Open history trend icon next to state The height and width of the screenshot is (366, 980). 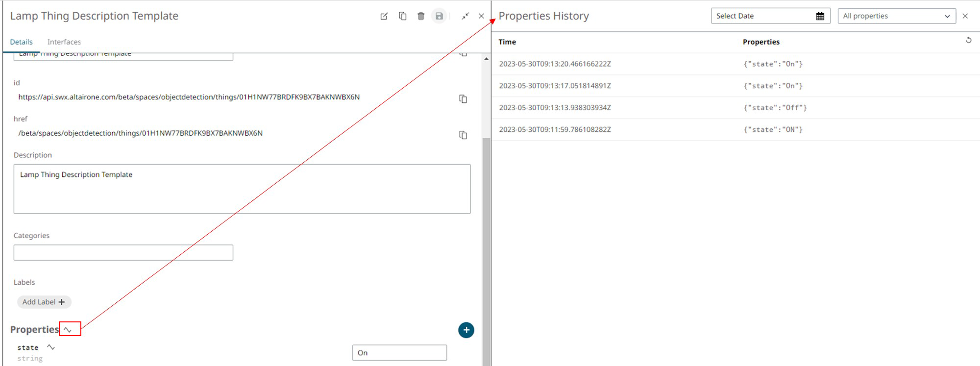click(51, 347)
